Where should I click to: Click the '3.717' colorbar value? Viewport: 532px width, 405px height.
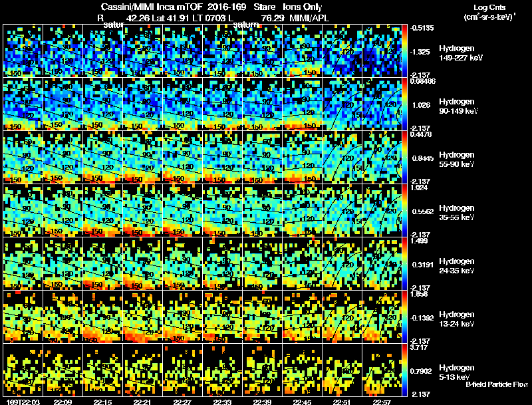point(419,347)
